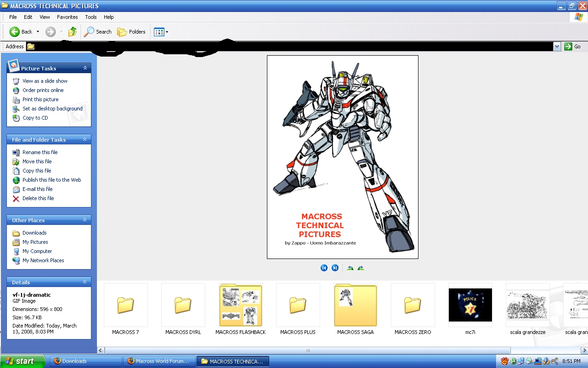588x368 pixels.
Task: Collapse the Details panel
Action: click(x=85, y=282)
